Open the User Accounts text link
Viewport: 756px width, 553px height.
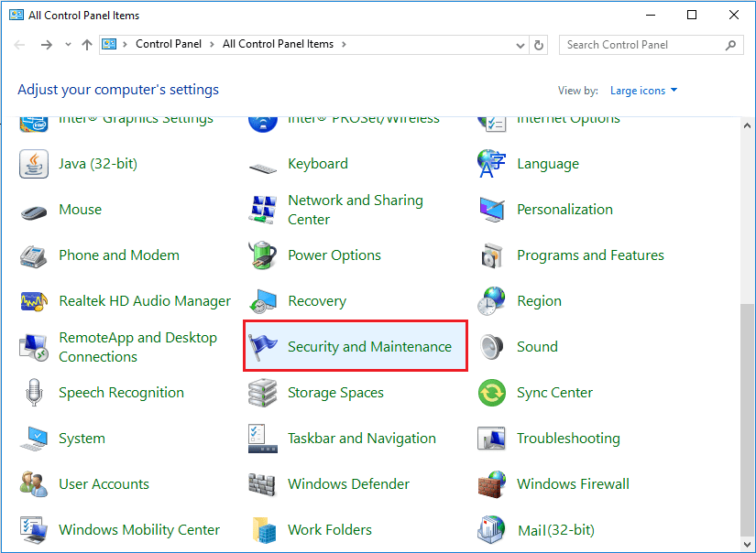click(104, 483)
